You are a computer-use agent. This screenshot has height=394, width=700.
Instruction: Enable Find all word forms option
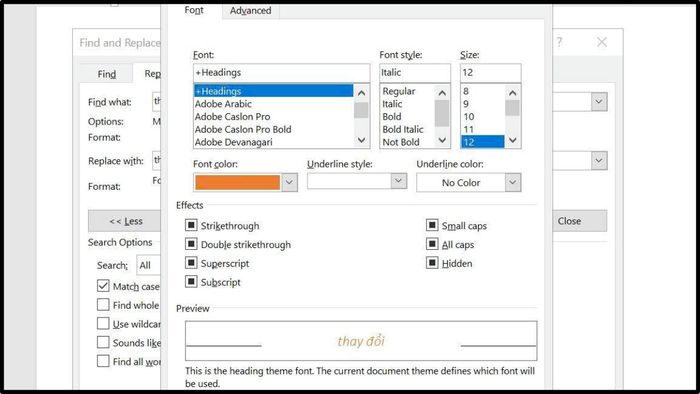click(x=103, y=361)
